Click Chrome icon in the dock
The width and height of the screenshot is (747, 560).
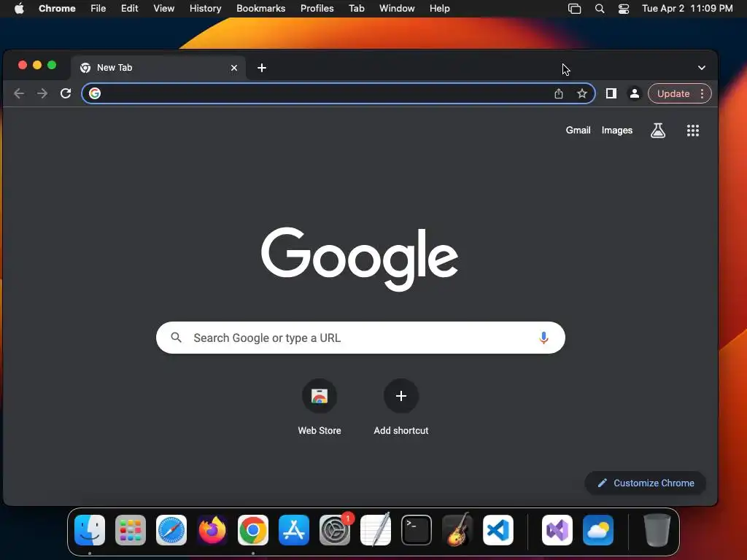[253, 530]
